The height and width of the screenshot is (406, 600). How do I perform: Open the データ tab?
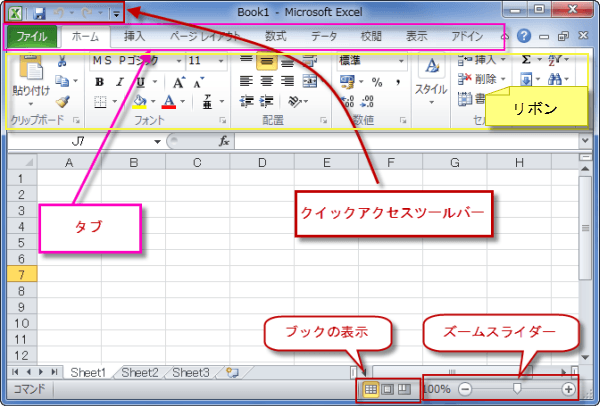click(324, 36)
